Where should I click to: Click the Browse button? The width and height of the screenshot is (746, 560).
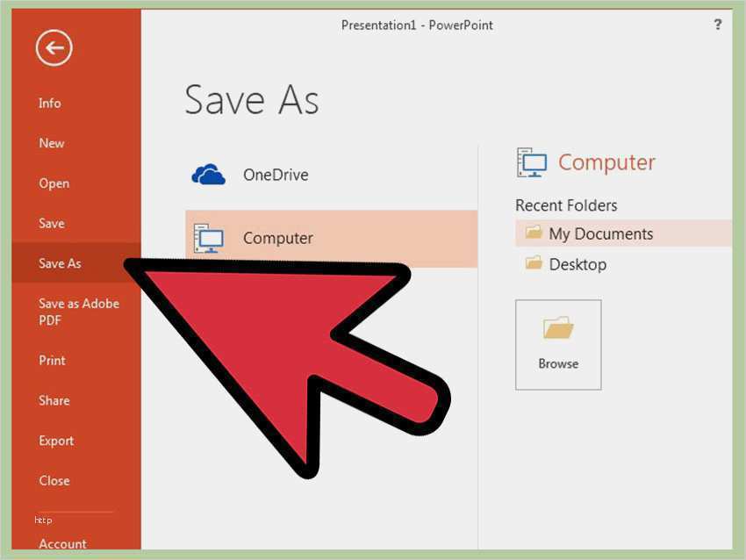(x=558, y=345)
